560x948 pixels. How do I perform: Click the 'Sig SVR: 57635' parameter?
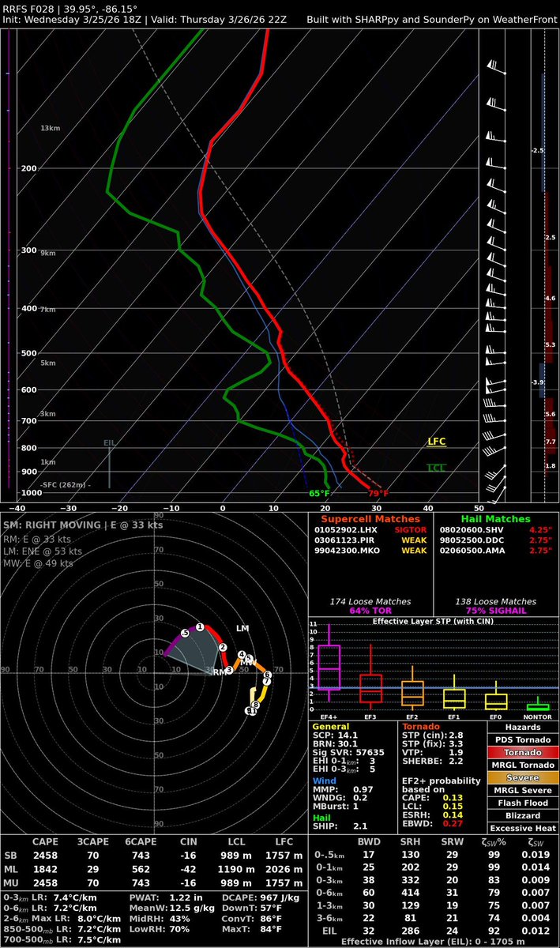[348, 752]
